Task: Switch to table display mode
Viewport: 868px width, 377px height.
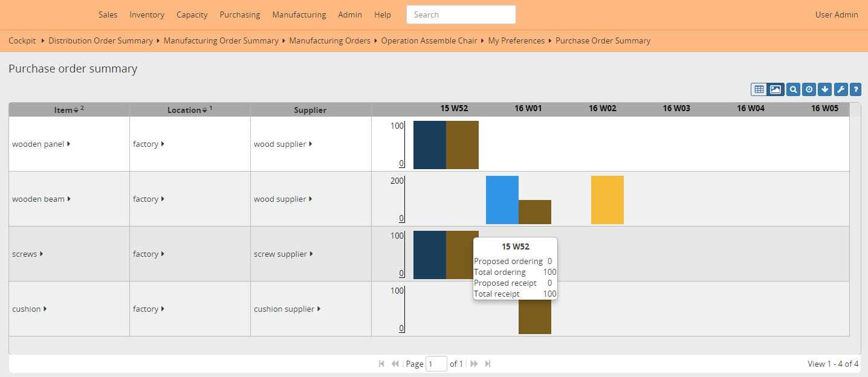Action: pos(759,89)
